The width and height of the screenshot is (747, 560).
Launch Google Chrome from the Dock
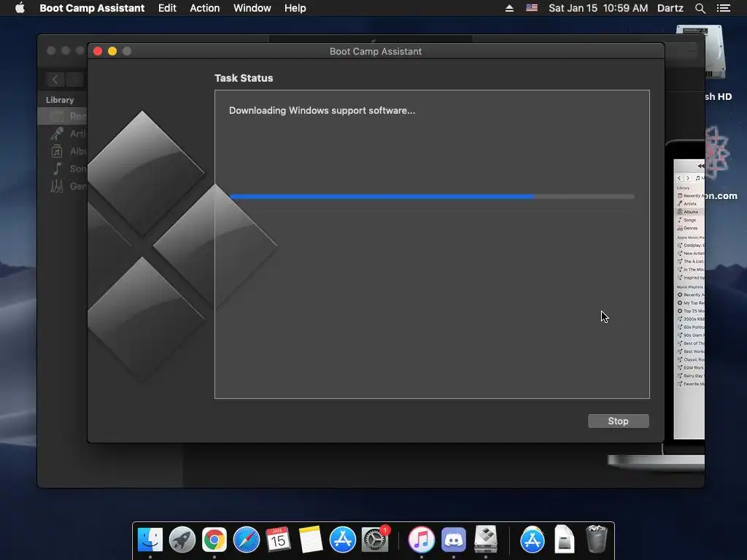coord(214,540)
